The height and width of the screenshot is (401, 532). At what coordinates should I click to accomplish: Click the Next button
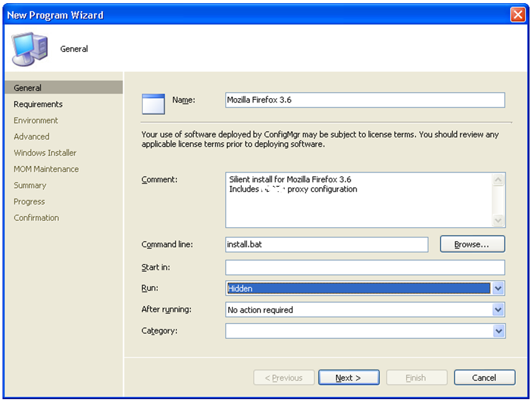coord(349,377)
